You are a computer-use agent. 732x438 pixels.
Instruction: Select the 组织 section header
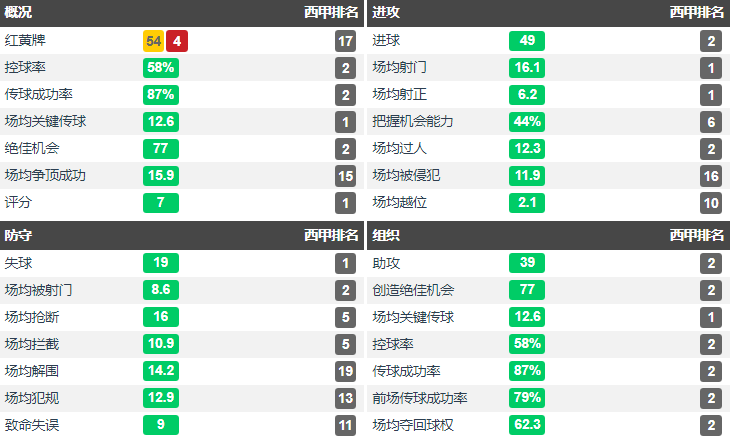tap(386, 235)
